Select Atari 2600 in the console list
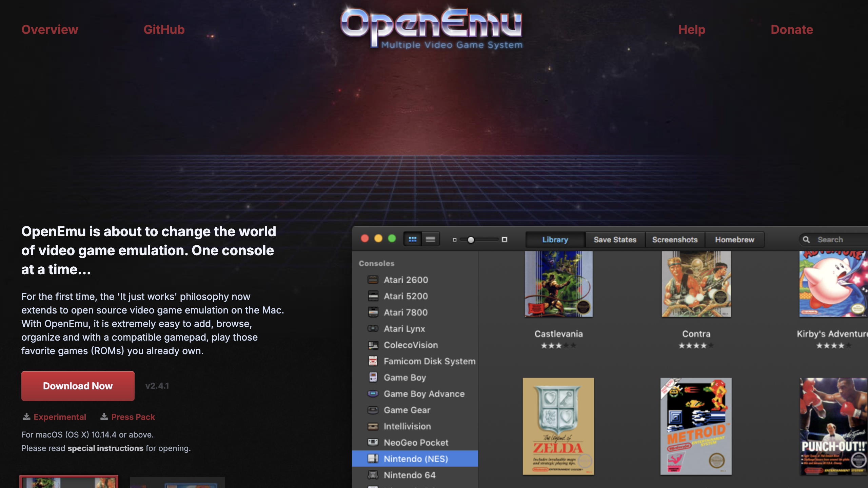The height and width of the screenshot is (488, 868). [x=415, y=280]
